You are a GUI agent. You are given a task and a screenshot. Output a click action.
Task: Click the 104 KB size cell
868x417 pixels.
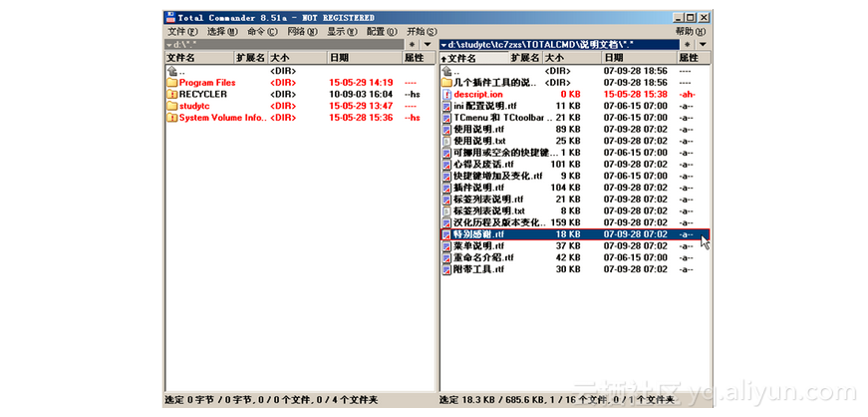click(565, 188)
